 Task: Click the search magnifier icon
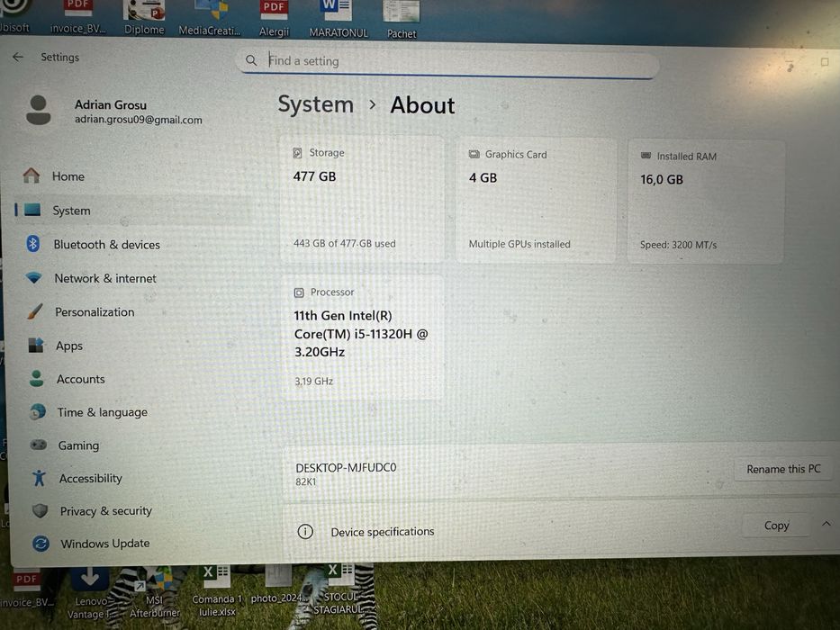[x=251, y=60]
